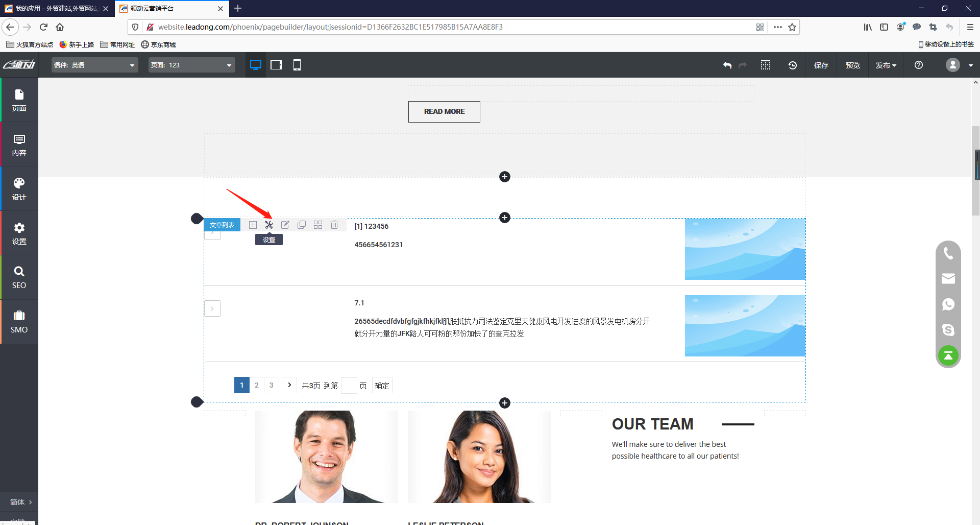Image resolution: width=980 pixels, height=525 pixels.
Task: Open the SEO sidebar tab
Action: [19, 277]
